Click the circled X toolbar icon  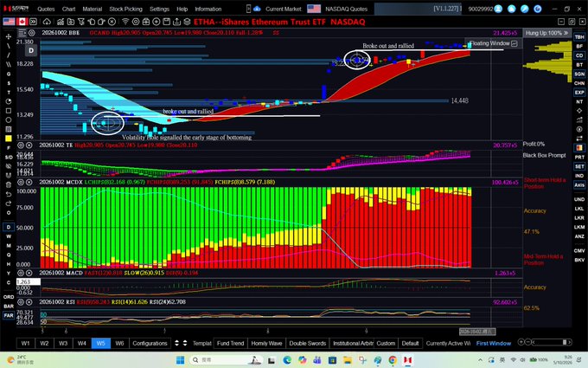(112, 22)
